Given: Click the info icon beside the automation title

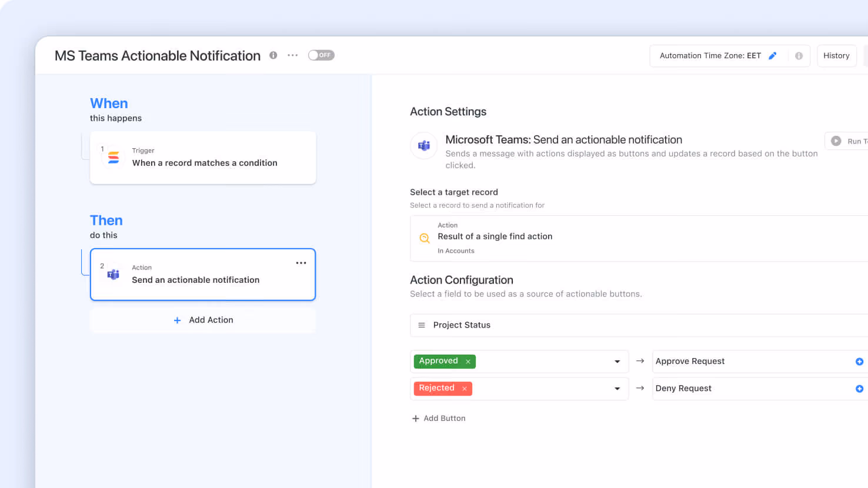Looking at the screenshot, I should pyautogui.click(x=273, y=55).
